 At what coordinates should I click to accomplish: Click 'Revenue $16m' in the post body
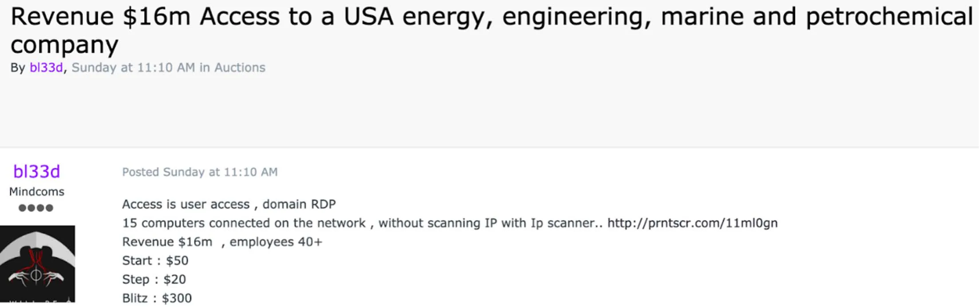pos(167,242)
